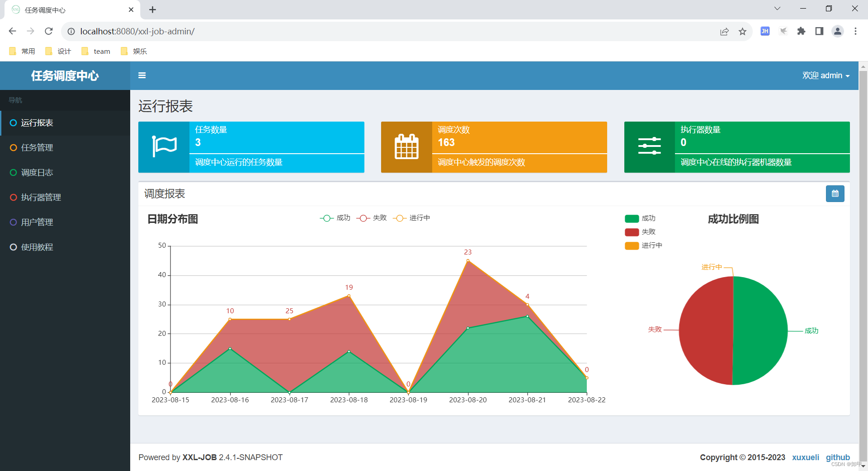Click the 成功比例图 chart title
Image resolution: width=868 pixels, height=471 pixels.
coord(733,219)
